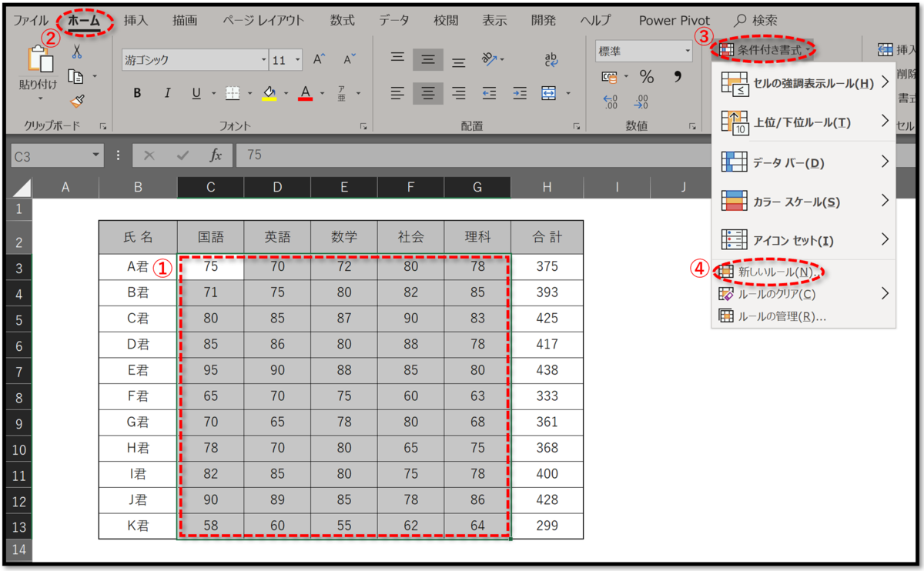Apply the Percent style in the Number group

pos(646,76)
